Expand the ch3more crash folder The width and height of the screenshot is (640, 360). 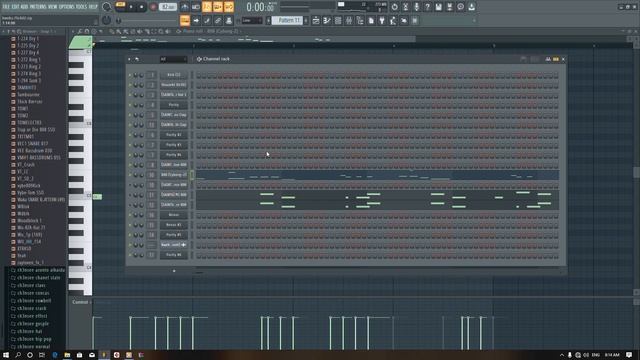pyautogui.click(x=31, y=309)
